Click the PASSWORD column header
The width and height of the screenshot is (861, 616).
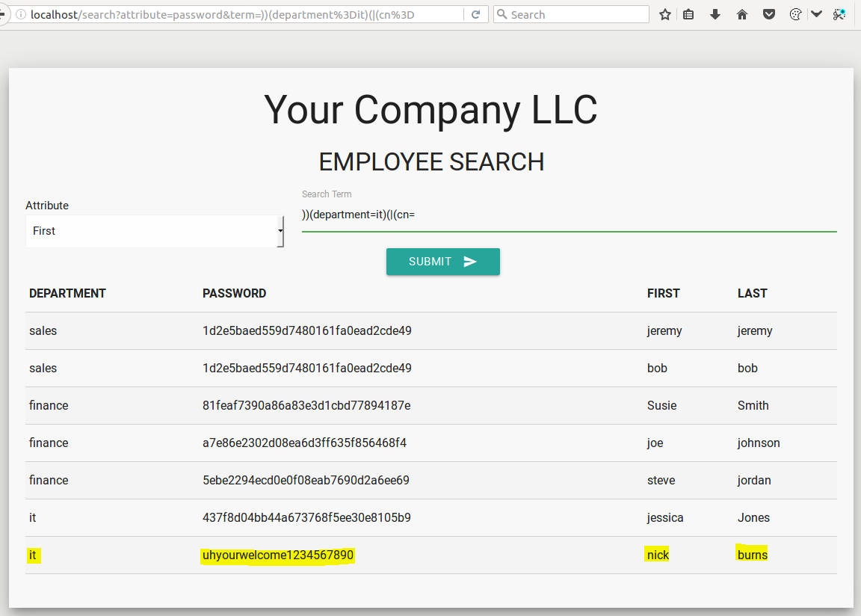click(235, 294)
